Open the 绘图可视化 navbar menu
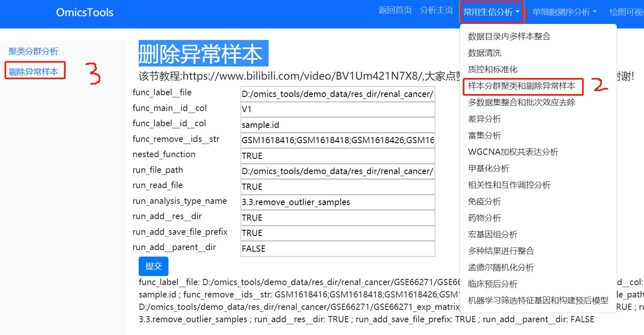 [x=626, y=12]
